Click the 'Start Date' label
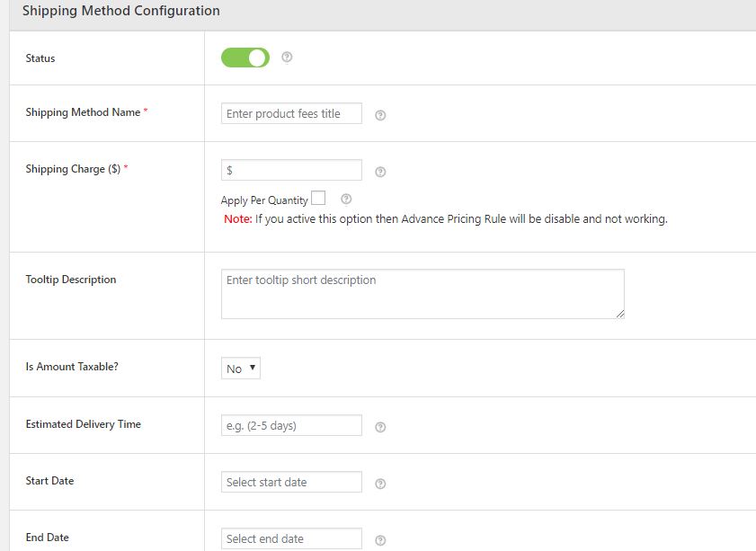 pos(49,481)
